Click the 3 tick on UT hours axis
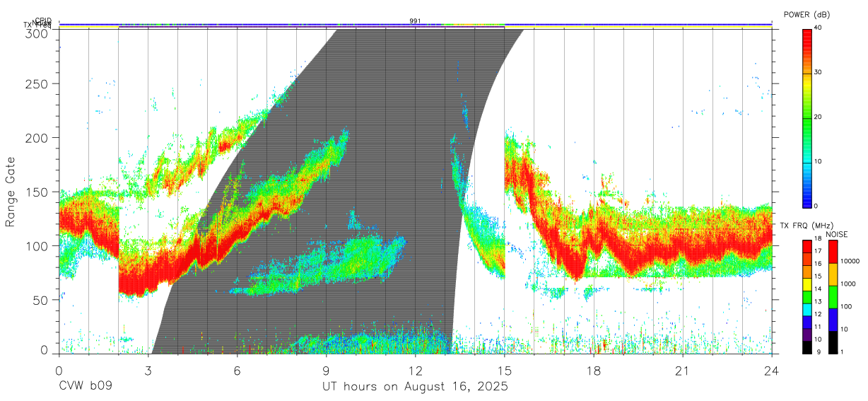 click(148, 371)
